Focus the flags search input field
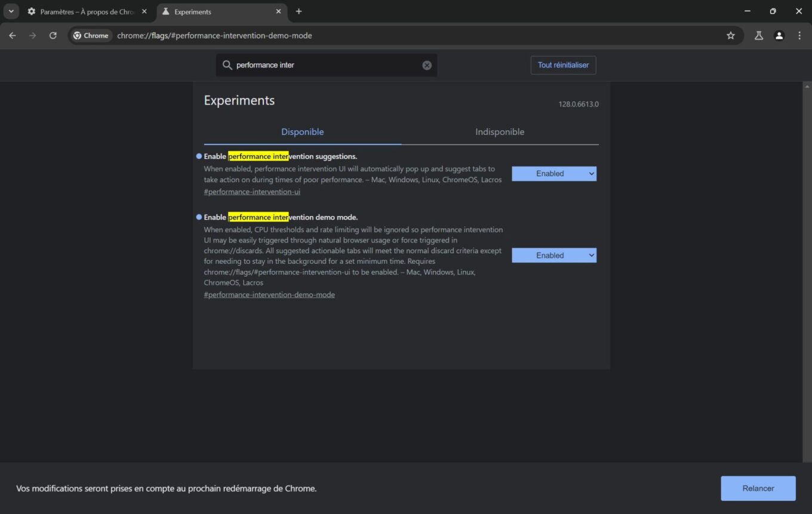The image size is (812, 514). tap(327, 65)
